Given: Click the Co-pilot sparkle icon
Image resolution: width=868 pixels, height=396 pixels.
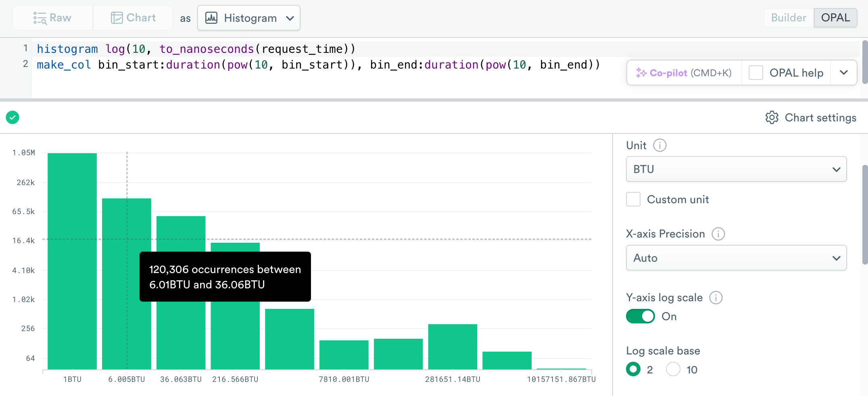Looking at the screenshot, I should [641, 73].
